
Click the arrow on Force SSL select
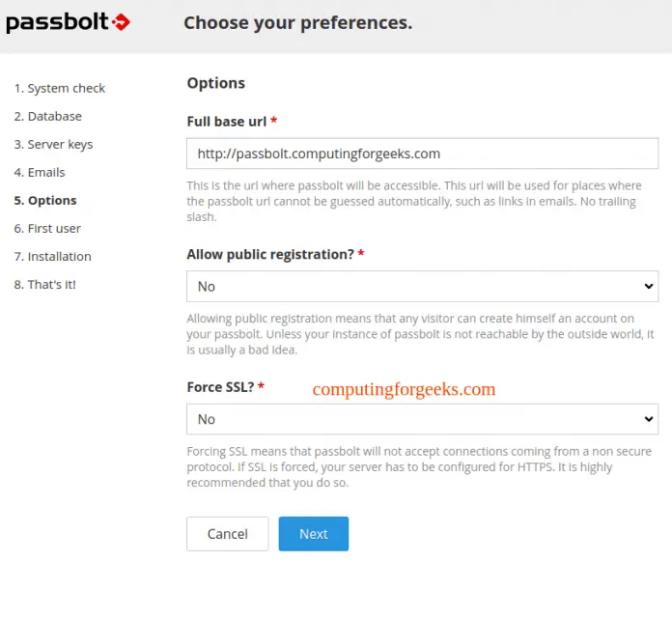(x=648, y=419)
